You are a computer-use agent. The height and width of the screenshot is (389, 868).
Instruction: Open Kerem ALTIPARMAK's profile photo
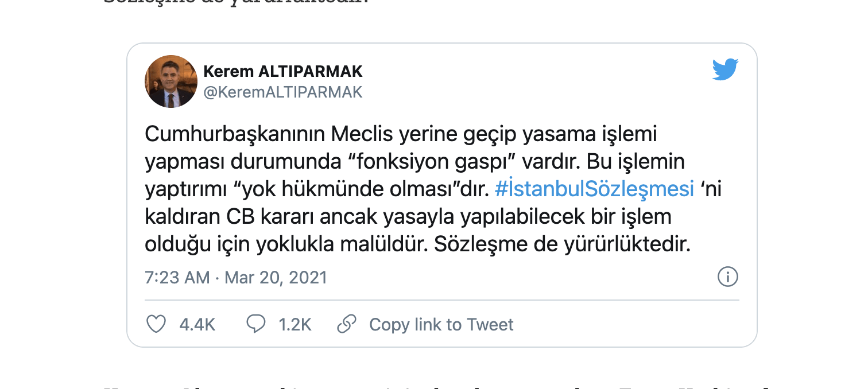coord(171,81)
